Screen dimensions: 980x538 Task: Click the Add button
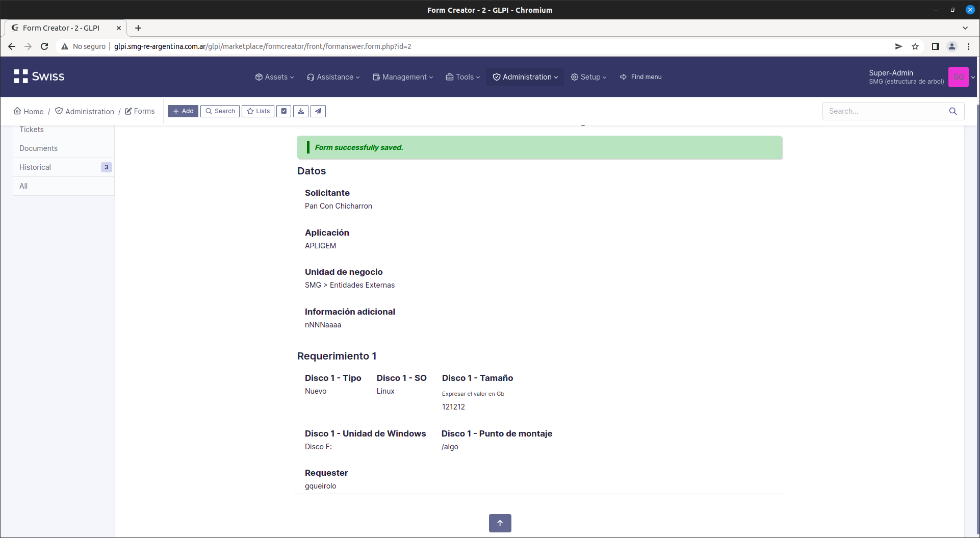click(x=183, y=111)
